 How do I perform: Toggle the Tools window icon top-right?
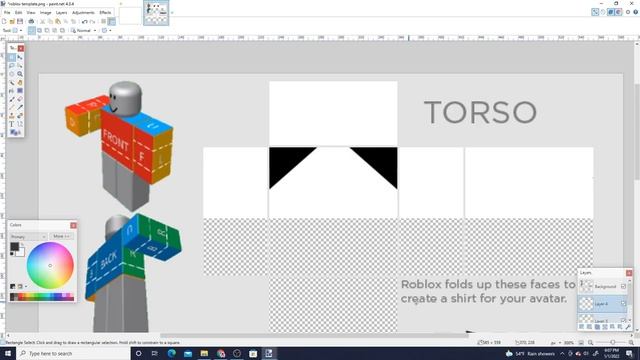pyautogui.click(x=595, y=12)
